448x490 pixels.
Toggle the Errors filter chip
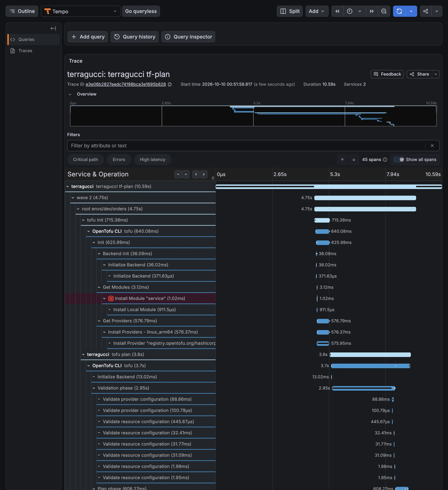click(119, 159)
